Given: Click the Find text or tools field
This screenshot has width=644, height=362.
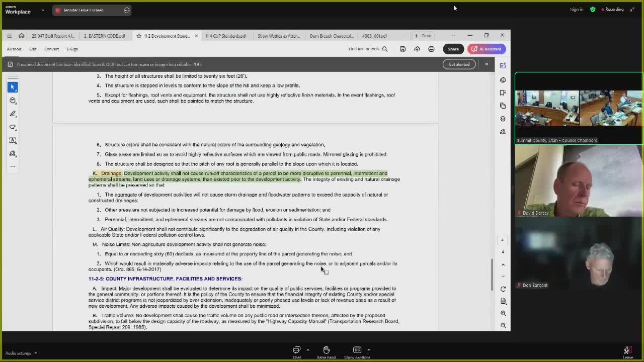Looking at the screenshot, I should tap(364, 49).
